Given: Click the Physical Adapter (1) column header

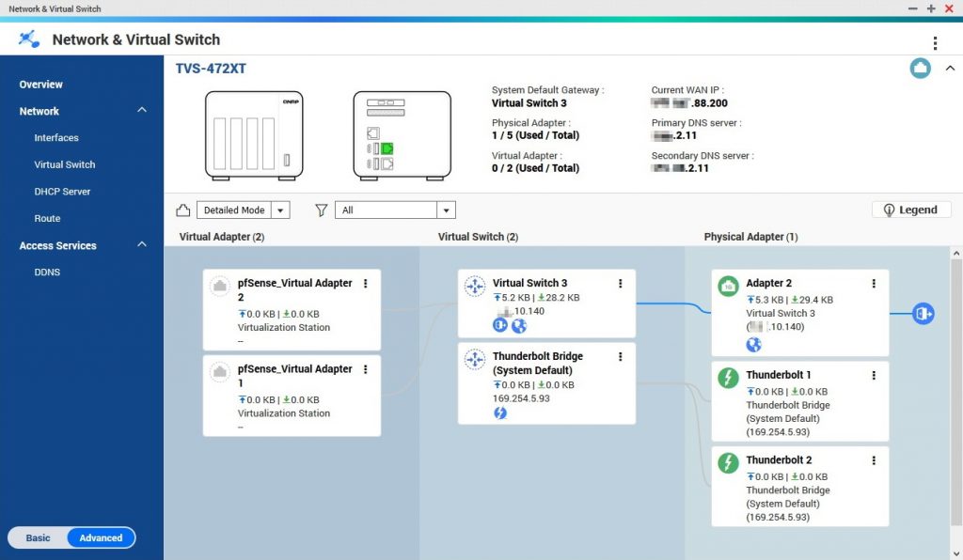Looking at the screenshot, I should coord(750,237).
